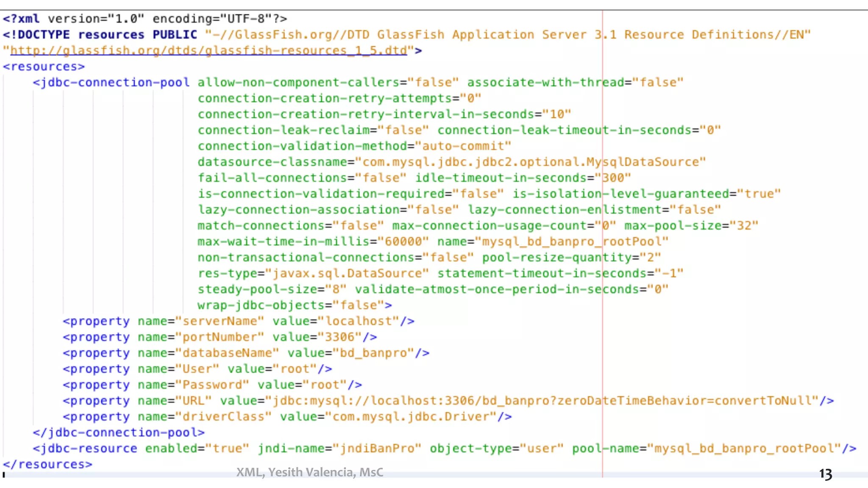The image size is (868, 488).
Task: Open the glassfish-resources_1_5.dtd URL link
Action: tap(209, 51)
